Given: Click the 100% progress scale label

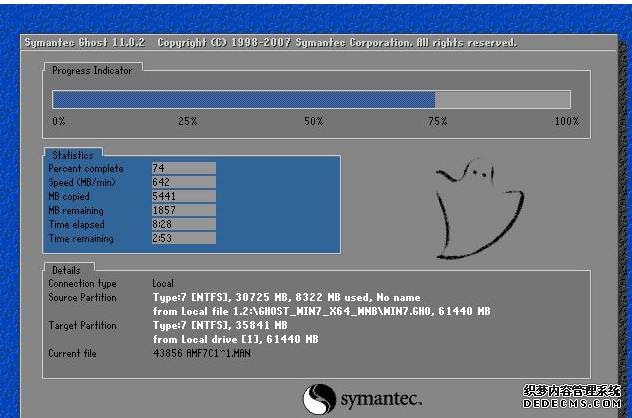Looking at the screenshot, I should click(x=567, y=121).
